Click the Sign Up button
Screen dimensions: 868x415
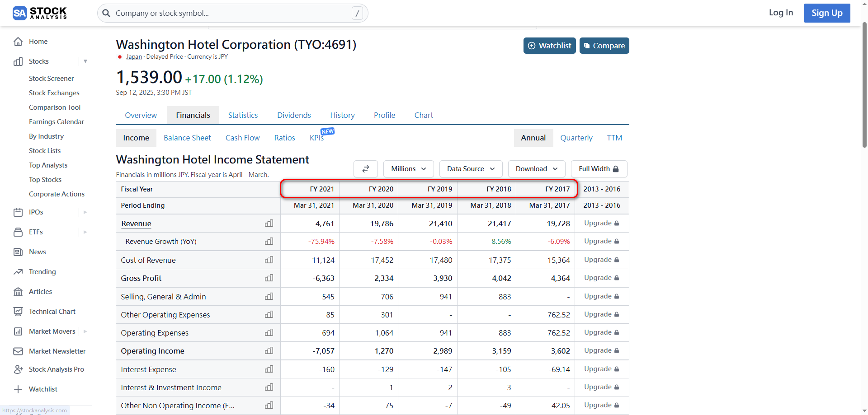(827, 13)
